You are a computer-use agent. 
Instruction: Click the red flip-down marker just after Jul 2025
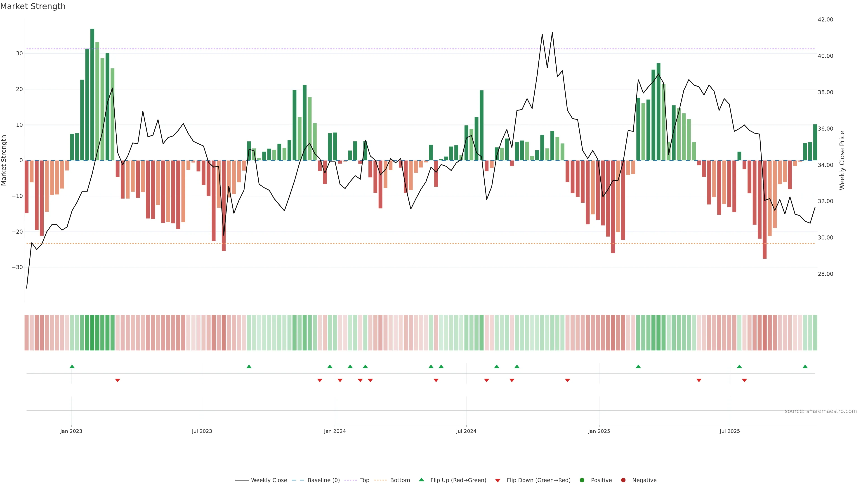(744, 380)
